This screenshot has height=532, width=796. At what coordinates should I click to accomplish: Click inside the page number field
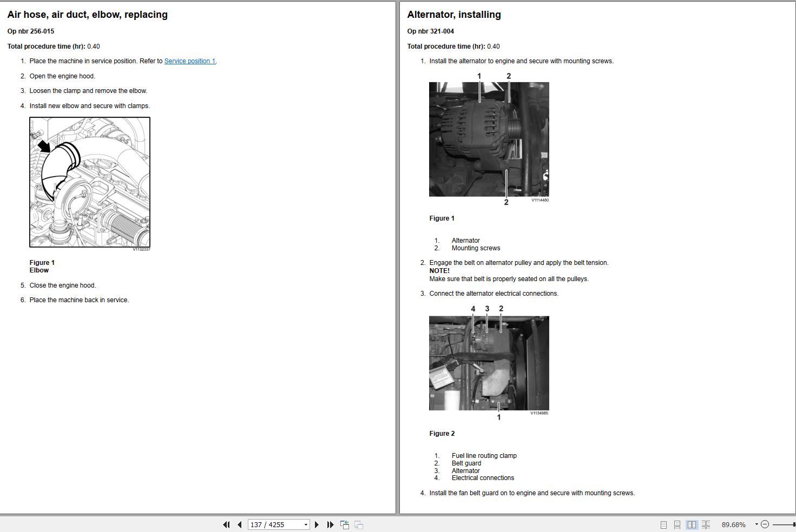271,524
